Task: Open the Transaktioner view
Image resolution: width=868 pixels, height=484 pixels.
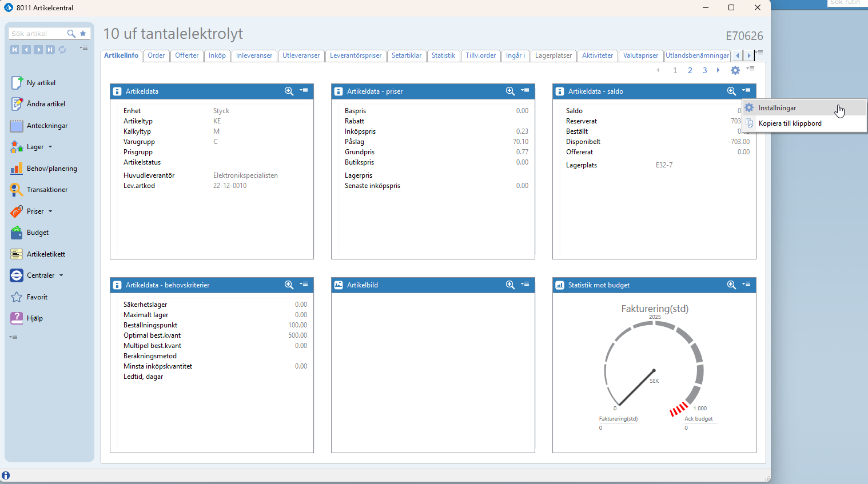Action: (47, 190)
